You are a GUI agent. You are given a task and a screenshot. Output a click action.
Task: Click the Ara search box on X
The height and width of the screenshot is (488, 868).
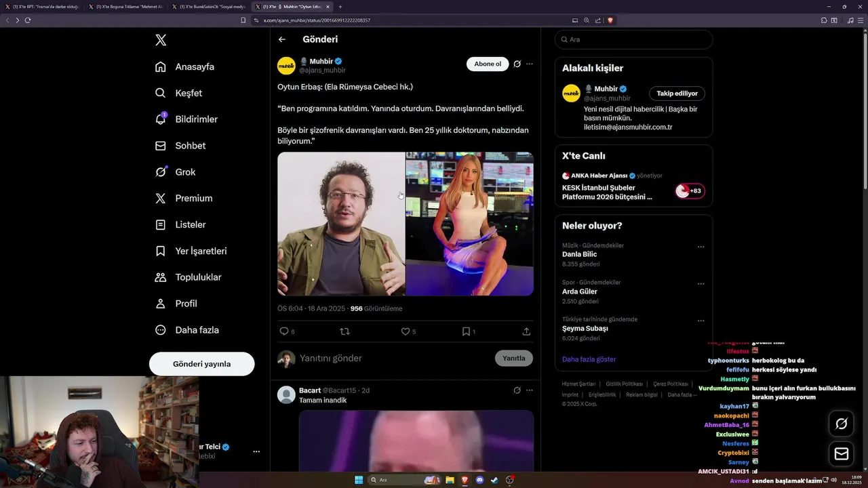coord(633,39)
